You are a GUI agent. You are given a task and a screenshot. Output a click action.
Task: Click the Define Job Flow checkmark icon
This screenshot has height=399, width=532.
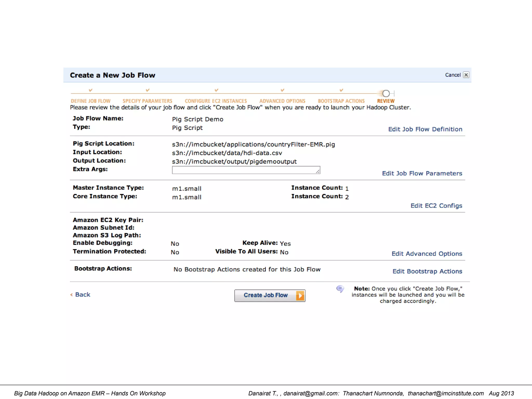point(90,90)
